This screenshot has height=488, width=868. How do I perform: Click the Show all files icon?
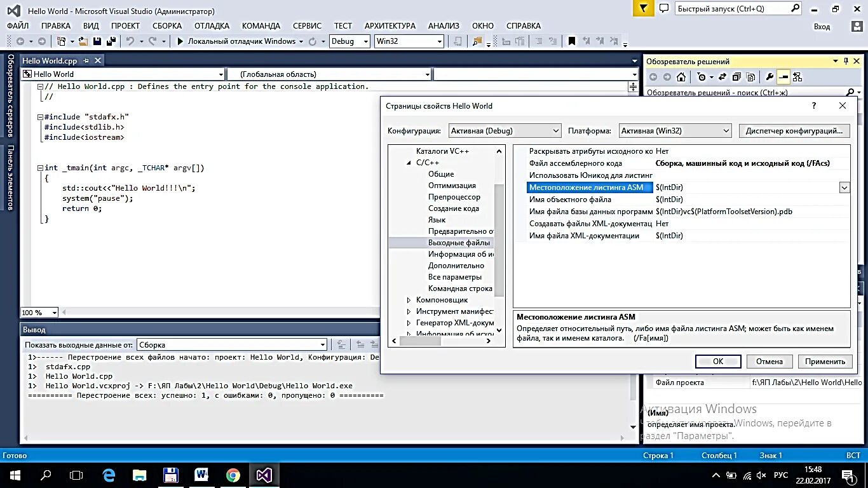(x=750, y=77)
